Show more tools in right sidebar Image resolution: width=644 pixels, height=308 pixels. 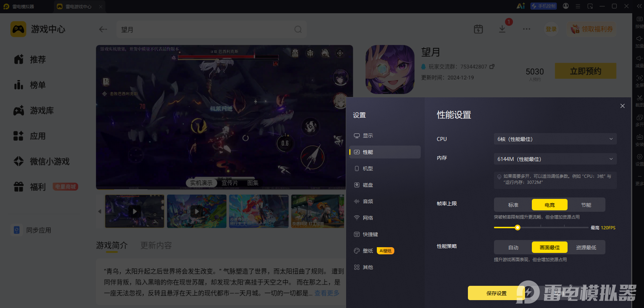pos(639,180)
